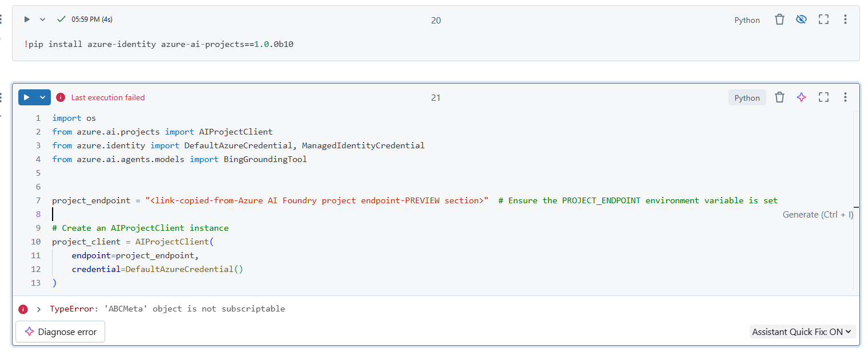Viewport: 868px width, 355px height.
Task: Delete cell 21 with the trash icon
Action: [779, 97]
